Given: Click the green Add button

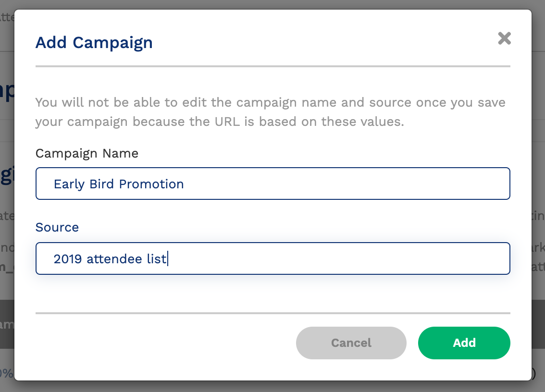Looking at the screenshot, I should 463,343.
